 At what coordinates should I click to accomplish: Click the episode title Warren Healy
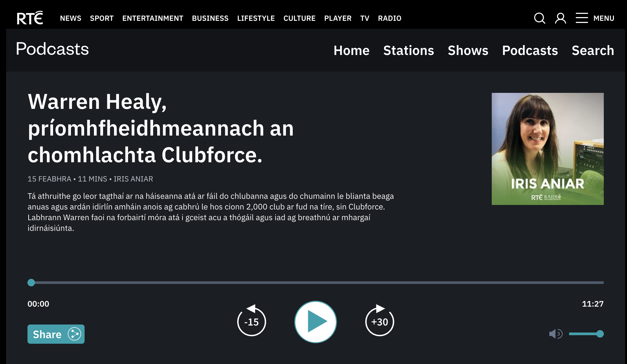(x=161, y=128)
